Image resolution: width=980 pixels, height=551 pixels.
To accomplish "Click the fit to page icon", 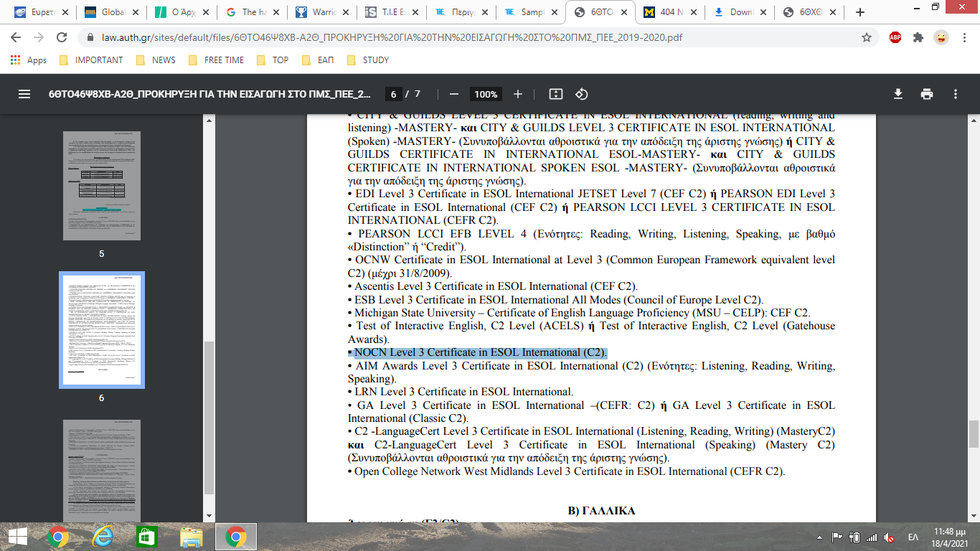I will (555, 94).
